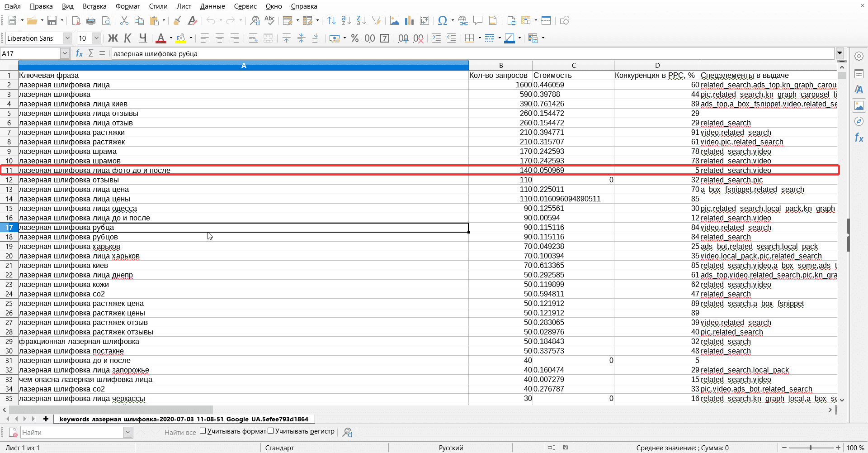This screenshot has width=868, height=453.
Task: Toggle Italic text formatting
Action: tap(128, 38)
